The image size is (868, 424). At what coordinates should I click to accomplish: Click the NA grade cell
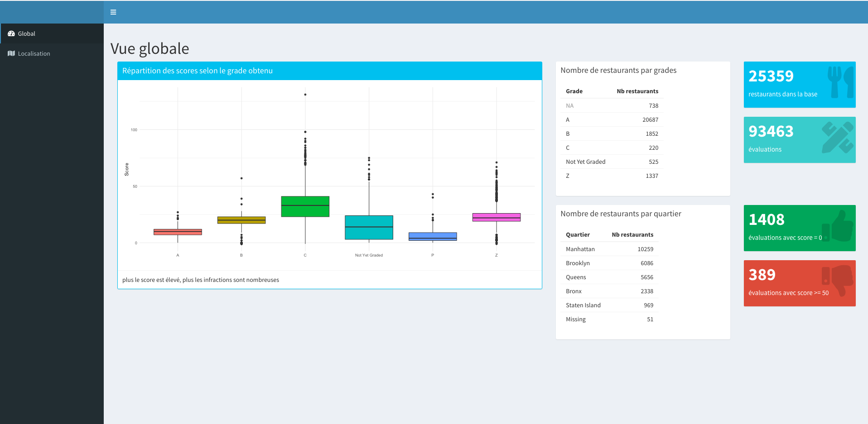click(569, 105)
